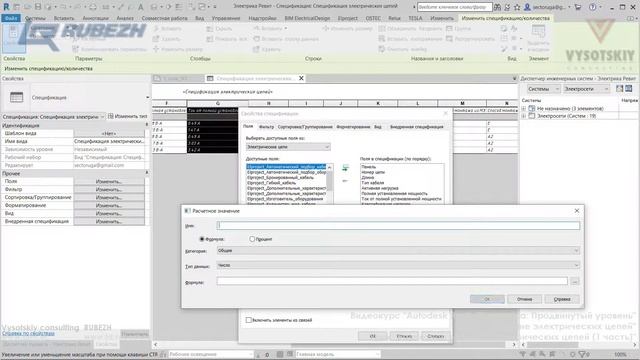The height and width of the screenshot is (360, 640).
Task: Open the Тип данных dropdown set to Число
Action: coord(398,265)
